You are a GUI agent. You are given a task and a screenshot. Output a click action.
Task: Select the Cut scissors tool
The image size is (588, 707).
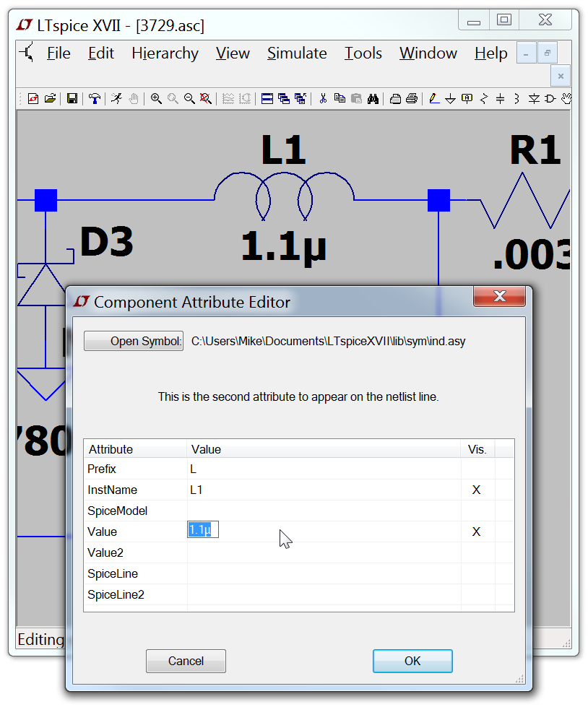point(323,99)
